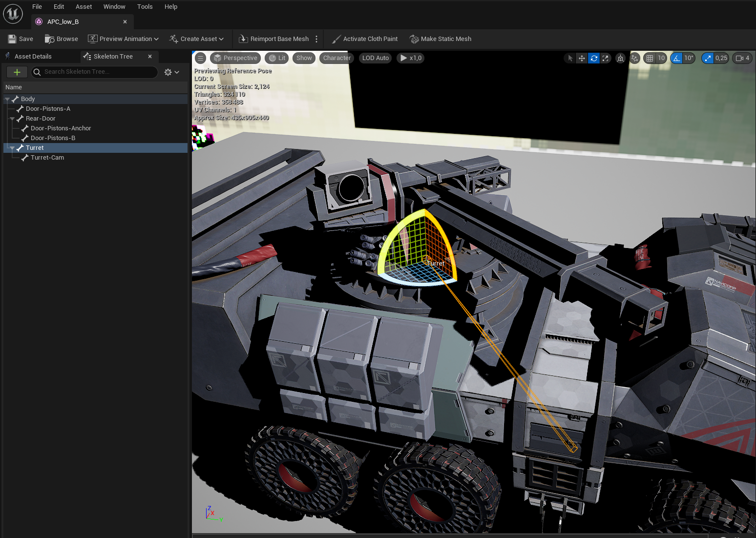The width and height of the screenshot is (756, 538).
Task: Open the Show menu in viewport
Action: point(304,58)
